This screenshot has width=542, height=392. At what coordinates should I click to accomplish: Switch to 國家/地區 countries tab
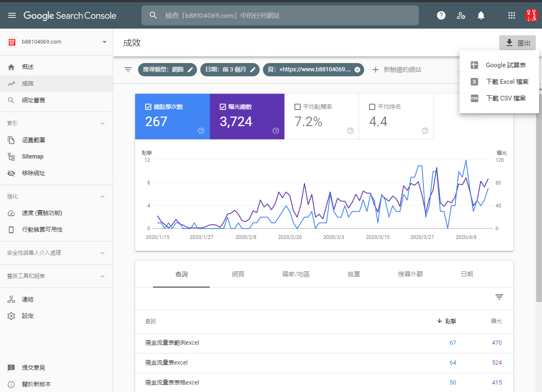point(296,274)
